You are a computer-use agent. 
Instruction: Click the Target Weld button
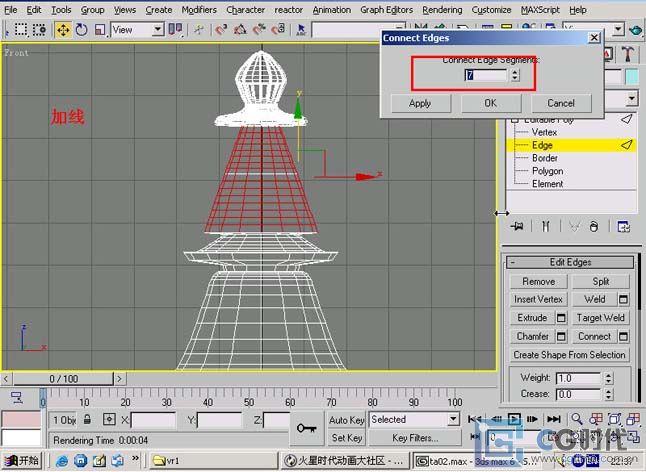pos(601,318)
